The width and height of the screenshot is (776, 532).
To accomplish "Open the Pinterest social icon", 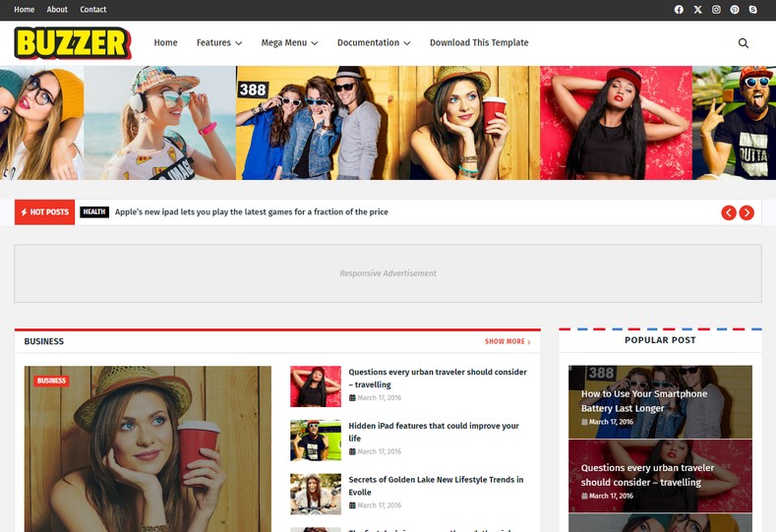I will tap(735, 10).
